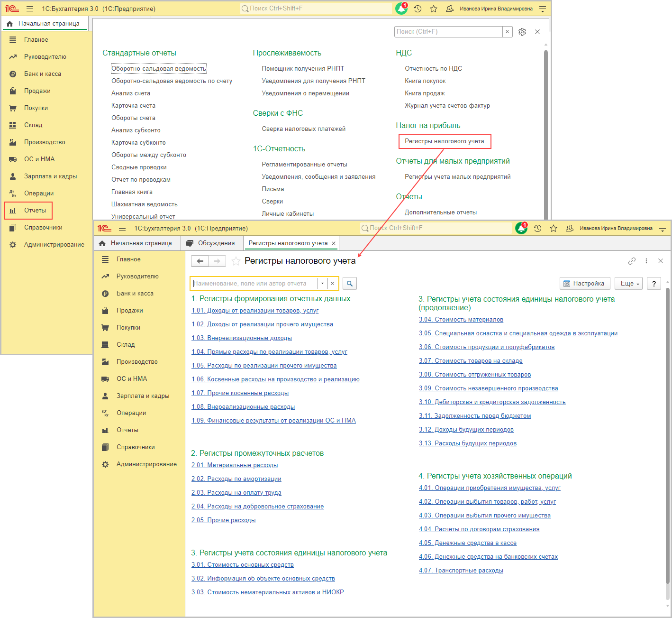
Task: Open Сверка налоговых платежей in back window
Action: pos(304,129)
